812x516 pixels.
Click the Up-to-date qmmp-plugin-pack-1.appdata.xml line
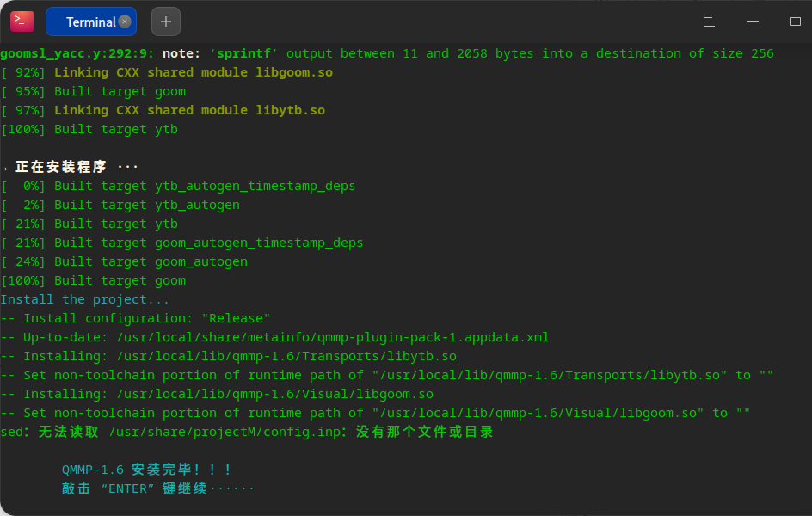(274, 337)
